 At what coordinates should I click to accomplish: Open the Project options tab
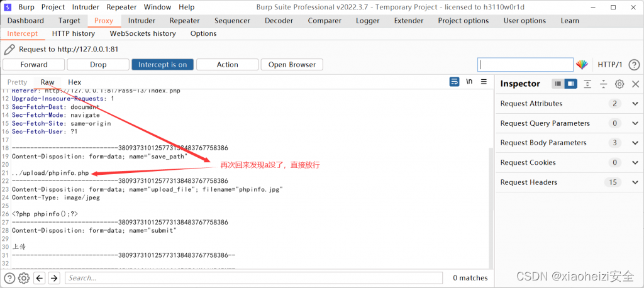pyautogui.click(x=464, y=21)
